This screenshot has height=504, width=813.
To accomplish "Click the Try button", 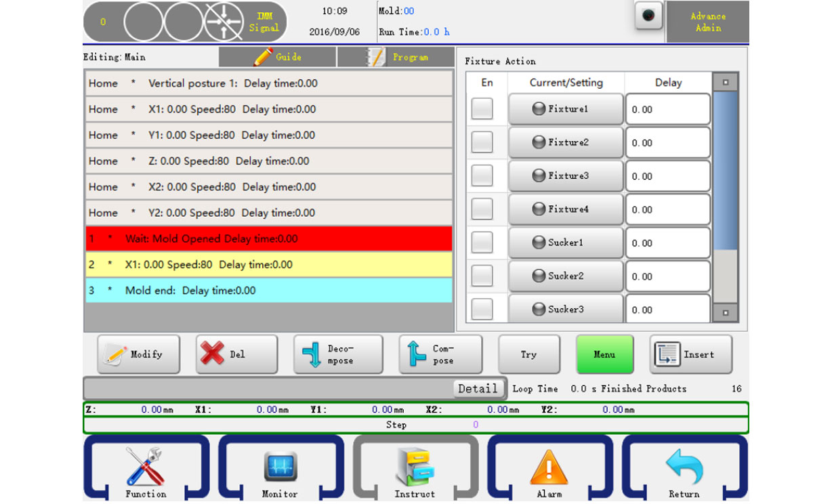I will (528, 354).
